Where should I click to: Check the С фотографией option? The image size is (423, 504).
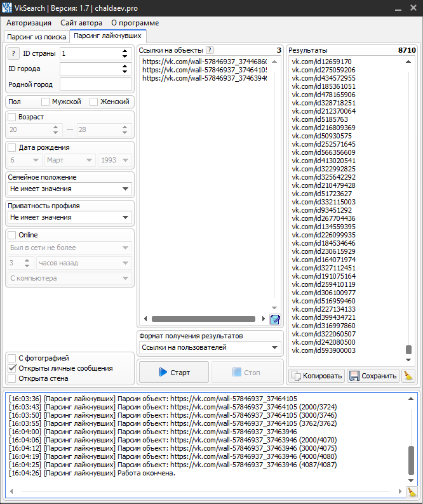[x=12, y=358]
